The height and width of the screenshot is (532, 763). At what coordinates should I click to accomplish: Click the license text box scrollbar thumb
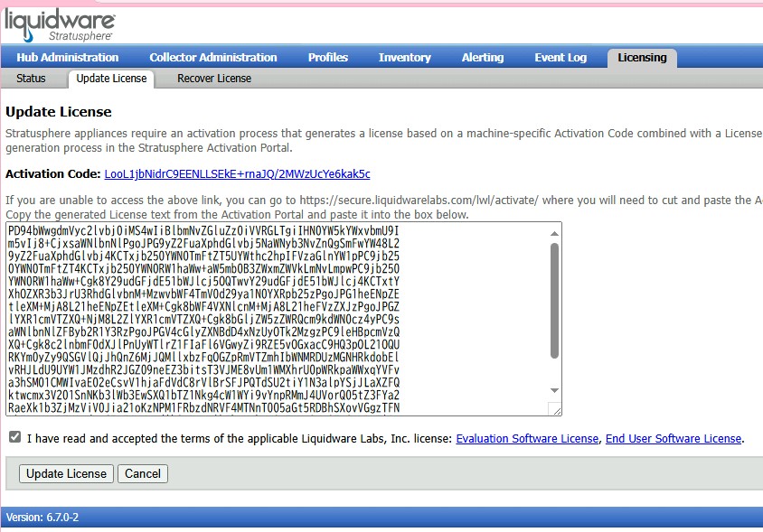click(x=554, y=301)
